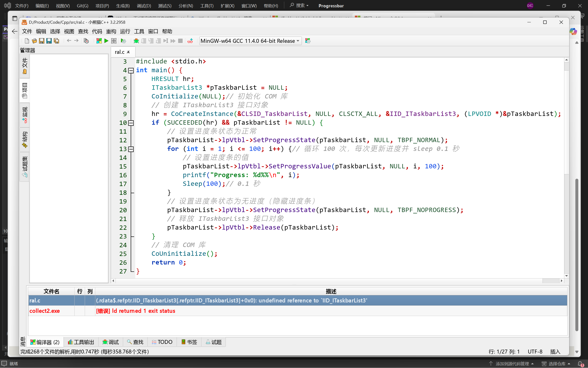Collapse the for loop fold marker at line 13

(x=131, y=149)
